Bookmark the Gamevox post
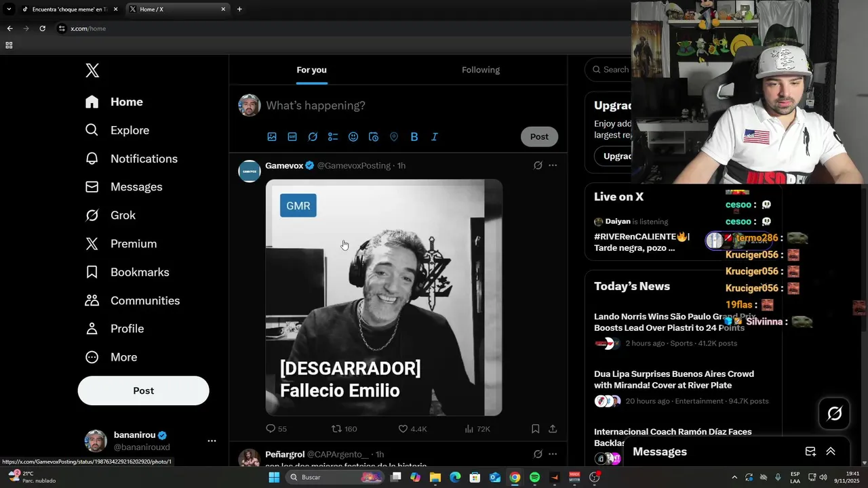This screenshot has width=868, height=488. tap(535, 429)
